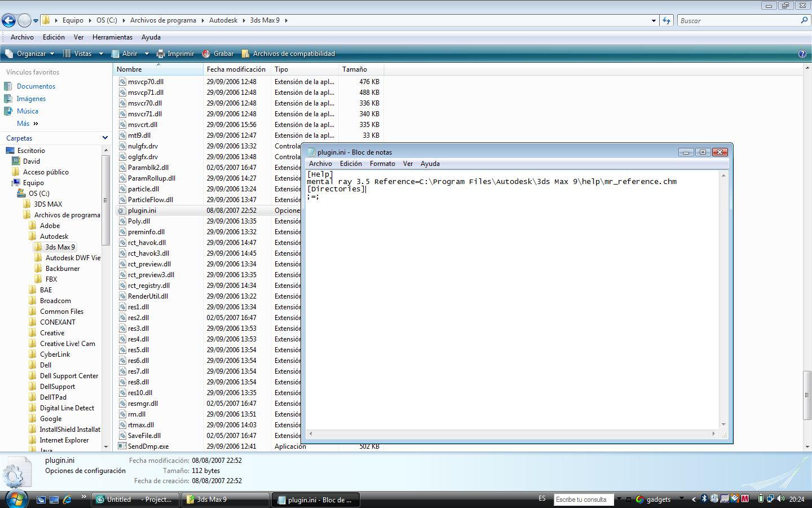Click the plugin.ini file icon in list
Screen dimensions: 812x508
(x=122, y=211)
